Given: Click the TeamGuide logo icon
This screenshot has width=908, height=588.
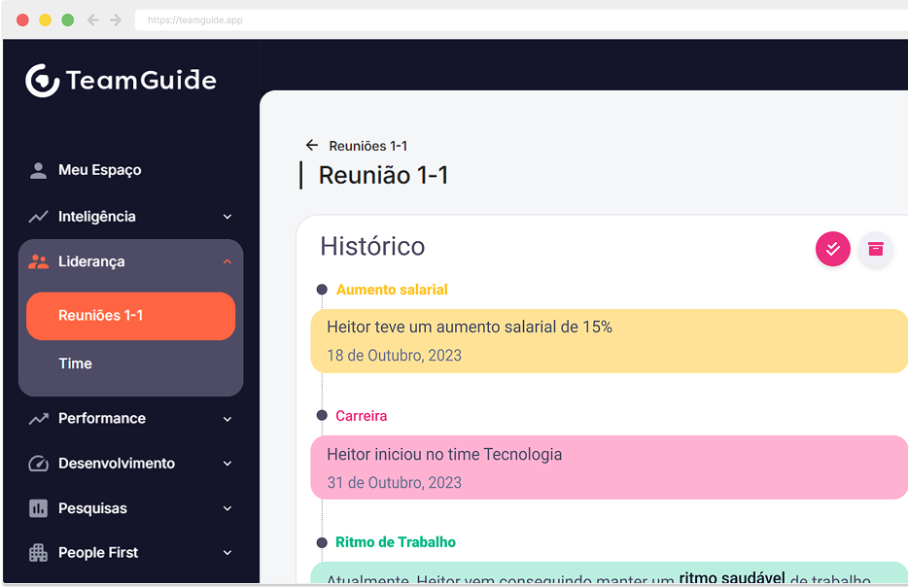Looking at the screenshot, I should (42, 81).
